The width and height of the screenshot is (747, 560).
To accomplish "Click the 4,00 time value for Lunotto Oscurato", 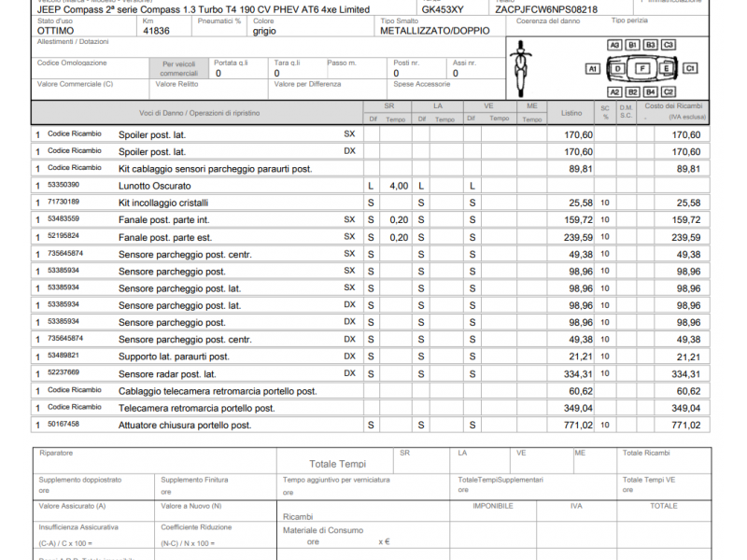I will [x=399, y=186].
